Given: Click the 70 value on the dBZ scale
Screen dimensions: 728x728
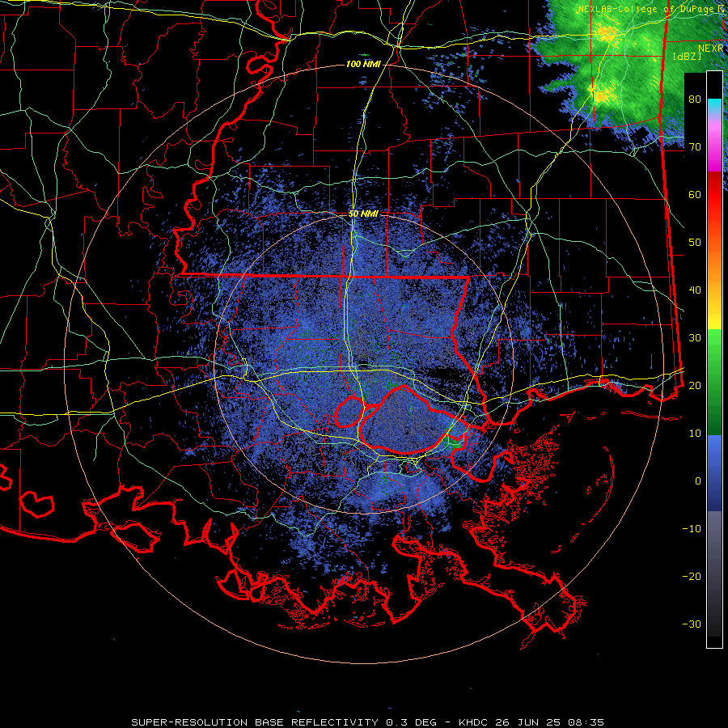Looking at the screenshot, I should click(695, 147).
